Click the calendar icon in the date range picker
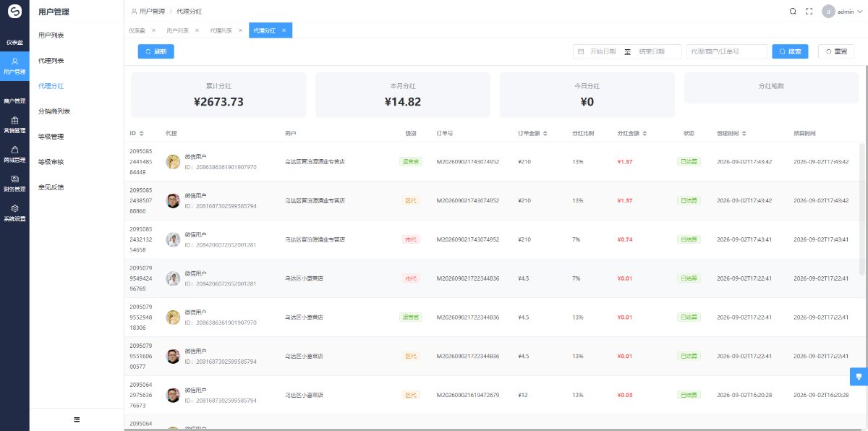 click(x=581, y=51)
